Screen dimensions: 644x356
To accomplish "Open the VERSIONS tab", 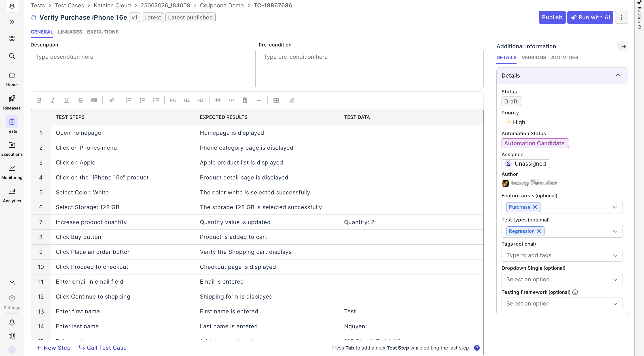I will (x=534, y=57).
